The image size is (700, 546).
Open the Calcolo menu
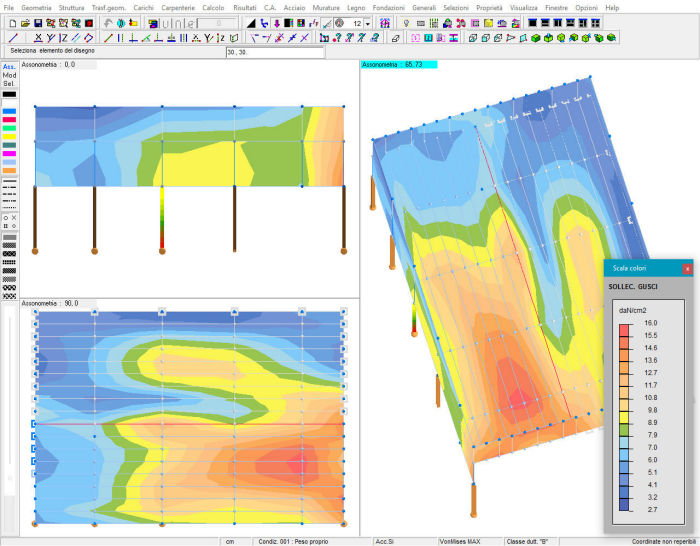click(213, 7)
